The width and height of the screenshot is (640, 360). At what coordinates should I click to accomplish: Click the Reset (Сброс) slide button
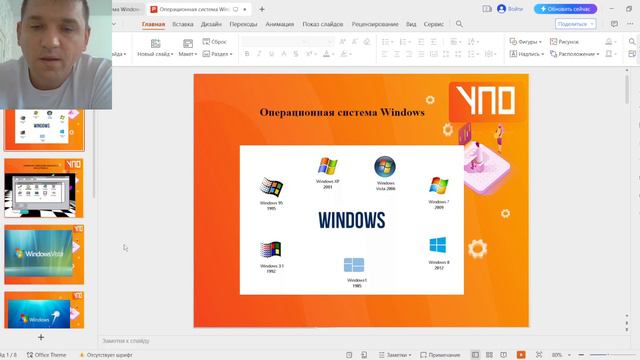click(x=214, y=42)
